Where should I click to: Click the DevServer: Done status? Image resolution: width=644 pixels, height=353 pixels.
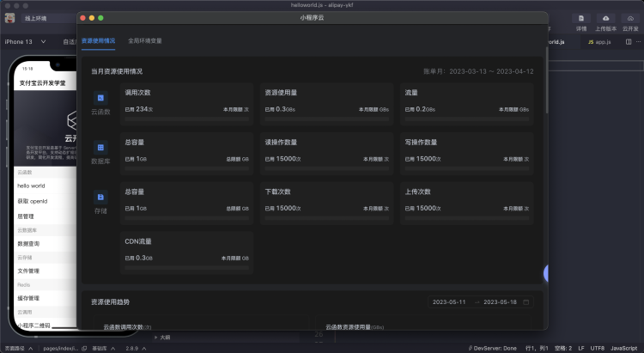(492, 348)
